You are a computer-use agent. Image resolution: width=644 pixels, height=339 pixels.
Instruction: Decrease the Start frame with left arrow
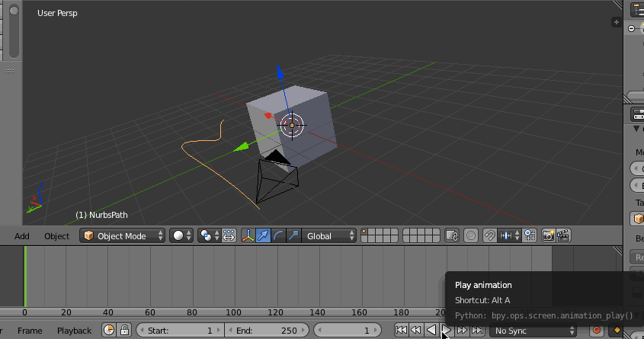coord(142,331)
